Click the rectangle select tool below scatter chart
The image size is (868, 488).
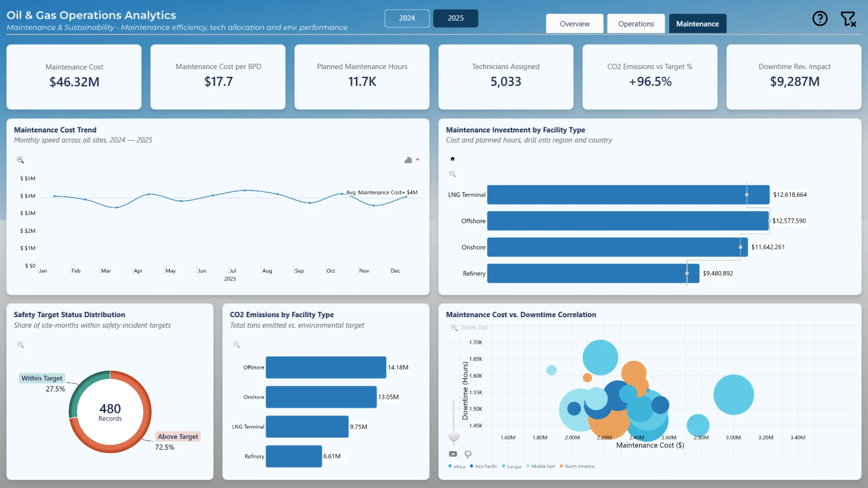[x=453, y=454]
